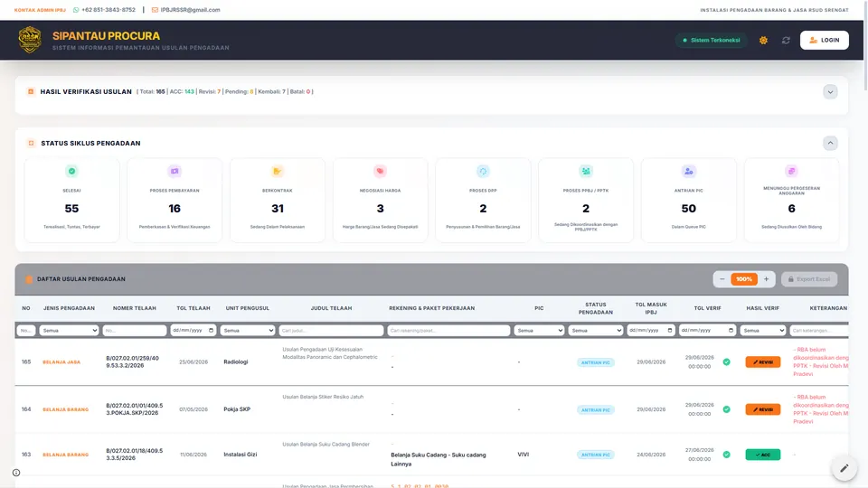Open the Unit Pengusul filter dropdown

point(248,331)
